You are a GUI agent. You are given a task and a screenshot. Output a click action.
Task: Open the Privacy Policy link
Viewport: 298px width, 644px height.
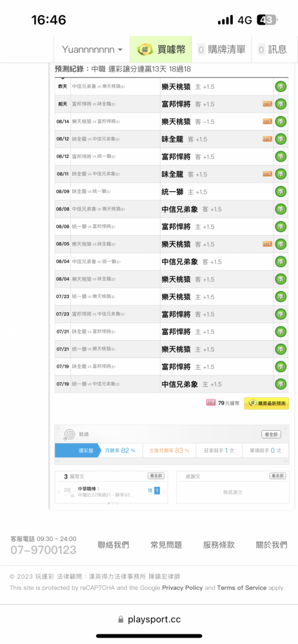tap(183, 588)
